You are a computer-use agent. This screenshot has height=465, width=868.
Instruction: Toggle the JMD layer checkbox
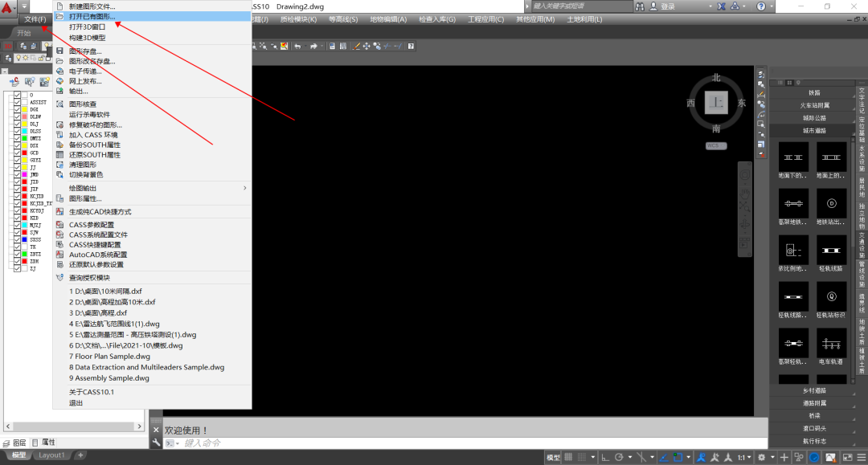tap(17, 175)
